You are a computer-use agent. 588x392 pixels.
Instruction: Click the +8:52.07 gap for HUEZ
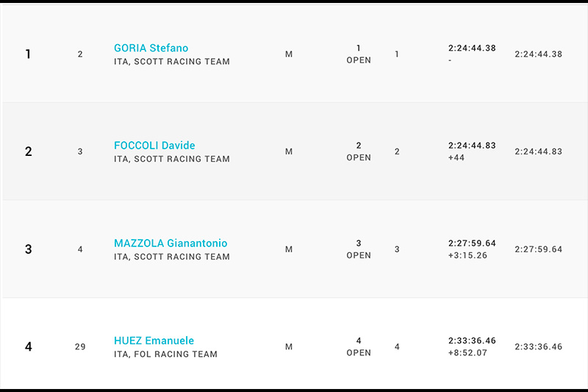click(x=467, y=353)
